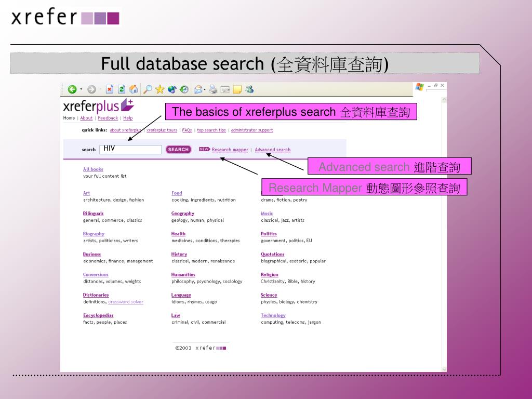Viewport: 532px width, 399px height.
Task: Open the Dictionaries subject category
Action: (96, 295)
